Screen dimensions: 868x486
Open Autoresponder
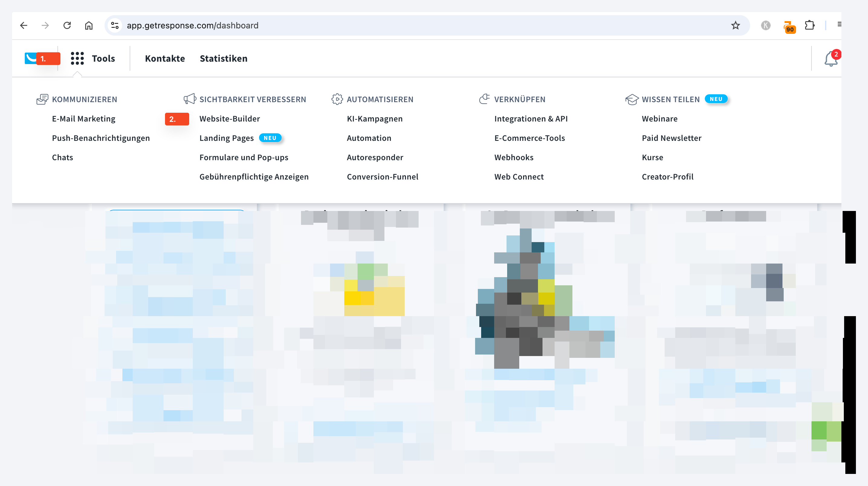point(375,157)
